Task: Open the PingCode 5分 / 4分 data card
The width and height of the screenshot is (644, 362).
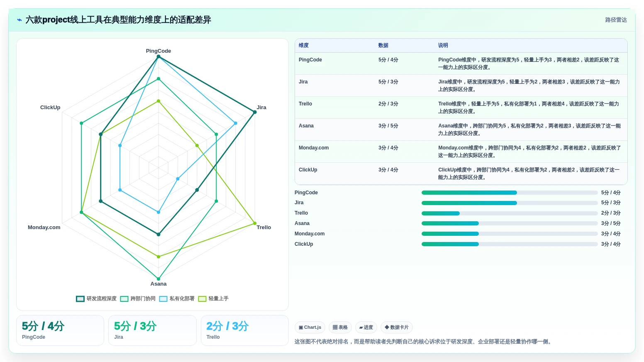Action: 60,330
